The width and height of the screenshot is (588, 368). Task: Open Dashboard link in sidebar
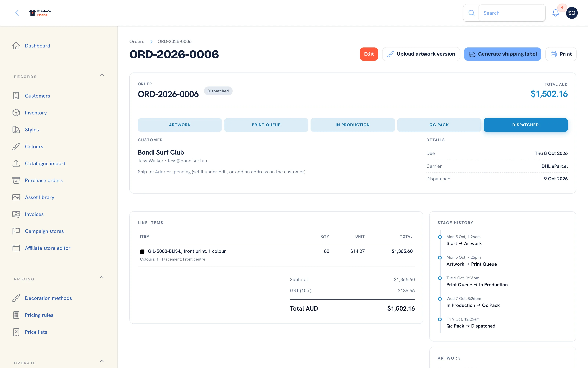pos(37,46)
